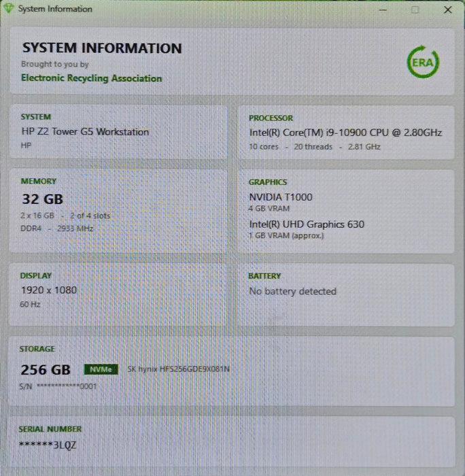The height and width of the screenshot is (476, 465).
Task: Click the DISPLAY section label
Action: (36, 275)
